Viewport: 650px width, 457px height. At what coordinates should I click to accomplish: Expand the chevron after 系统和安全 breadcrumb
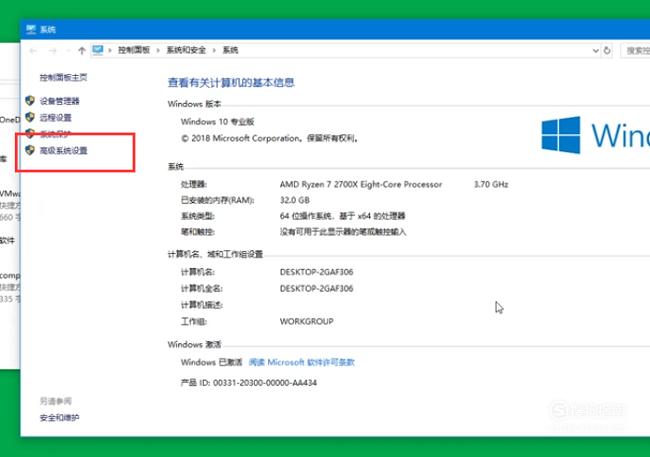point(214,51)
